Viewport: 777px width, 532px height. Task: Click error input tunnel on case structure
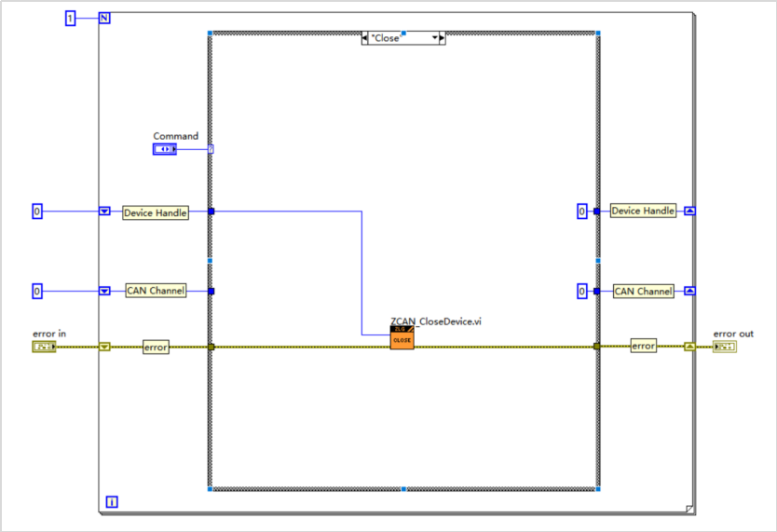211,347
